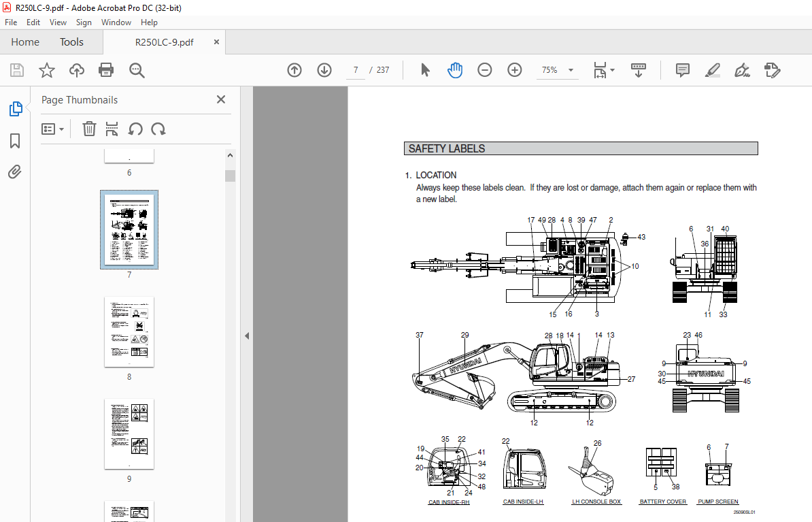The height and width of the screenshot is (522, 812).
Task: Rotate page counterclockwise
Action: click(136, 129)
